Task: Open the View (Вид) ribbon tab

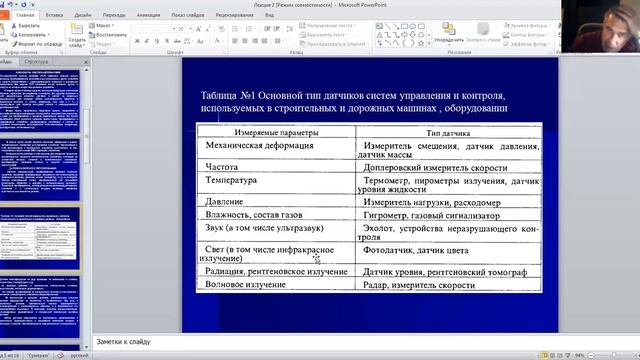Action: click(x=269, y=15)
